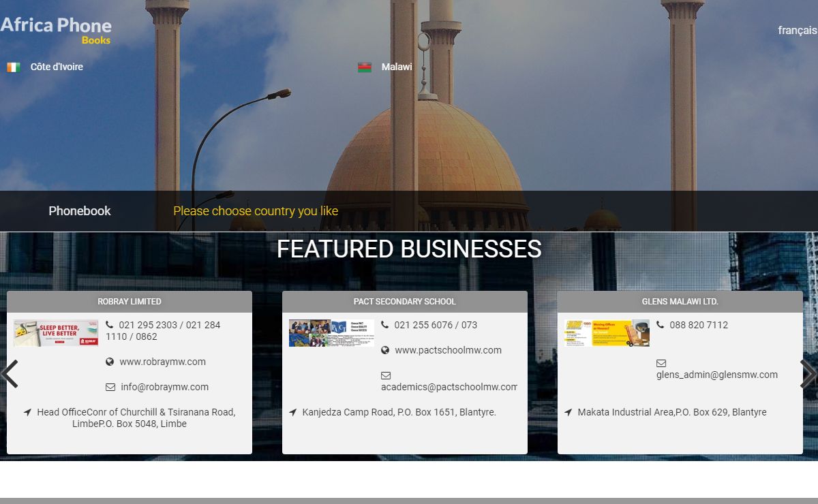
Task: Open the Côte d'Ivoire phonebook link
Action: (x=57, y=67)
